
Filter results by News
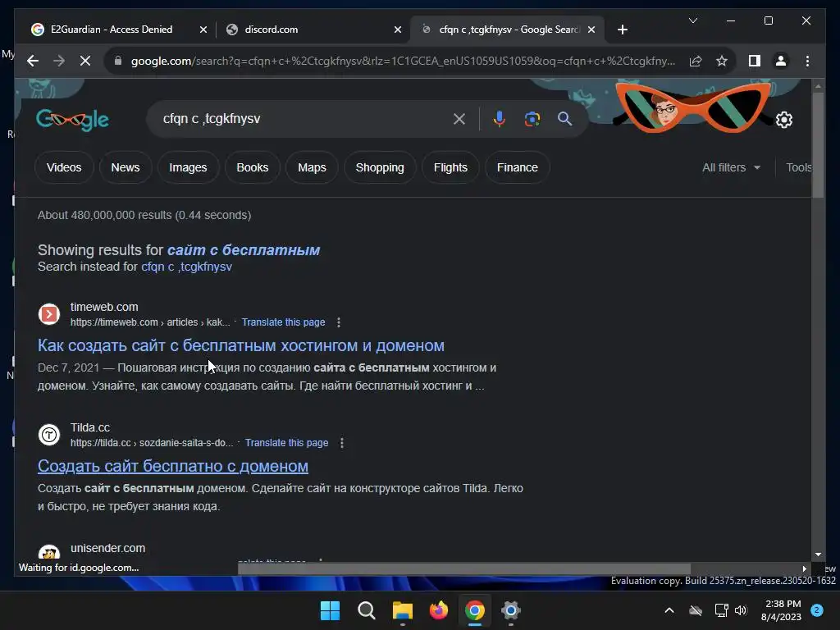pos(126,167)
